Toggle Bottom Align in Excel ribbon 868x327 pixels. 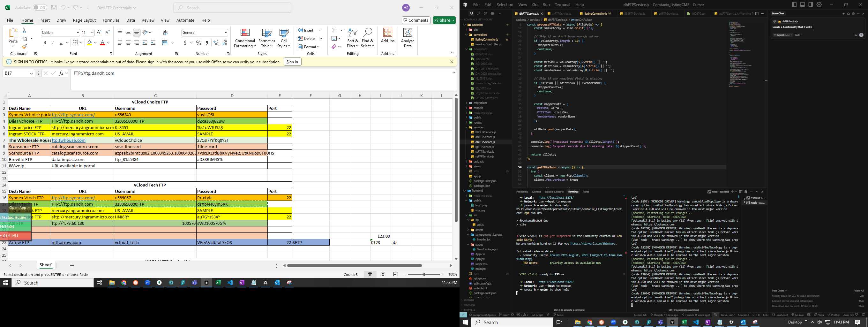(137, 32)
